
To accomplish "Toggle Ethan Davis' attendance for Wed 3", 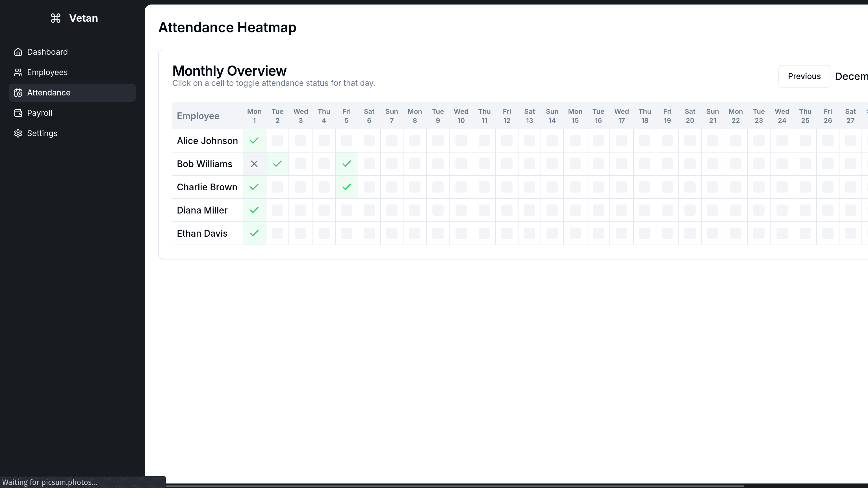I will (301, 233).
